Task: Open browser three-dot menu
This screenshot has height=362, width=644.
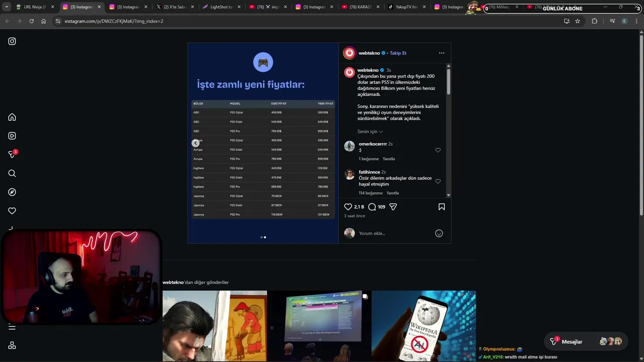Action: click(x=637, y=21)
